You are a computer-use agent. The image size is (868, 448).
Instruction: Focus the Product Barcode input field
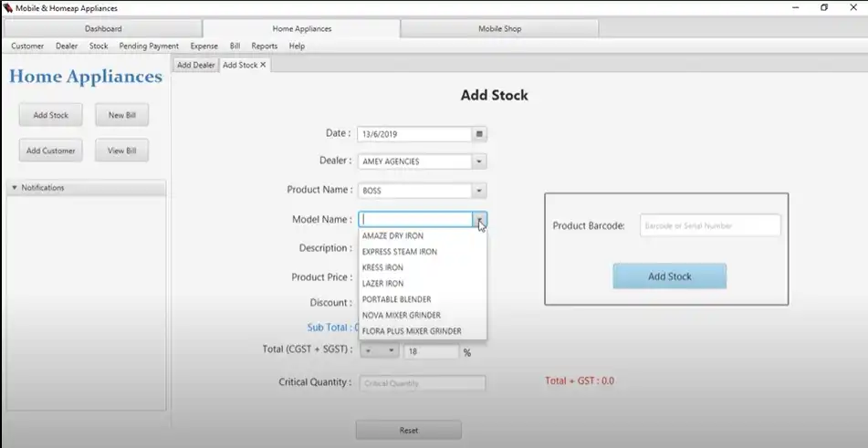pyautogui.click(x=710, y=225)
